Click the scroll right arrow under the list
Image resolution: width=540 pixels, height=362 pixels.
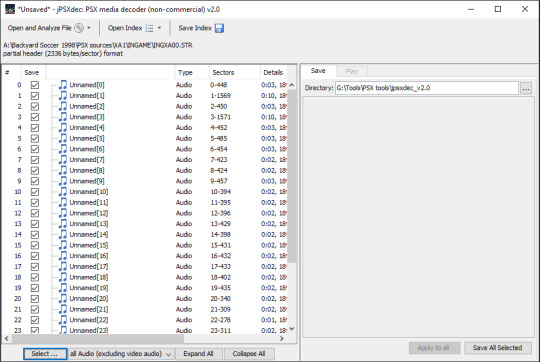click(282, 339)
